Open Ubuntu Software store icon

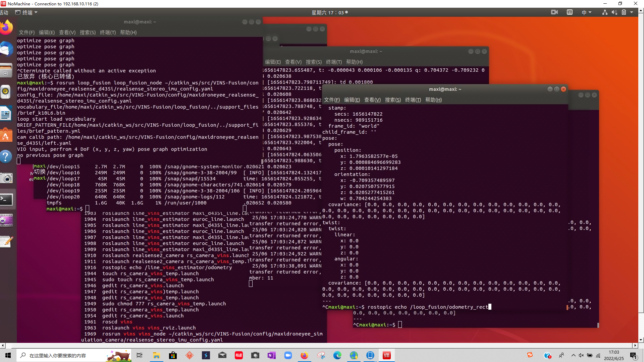[x=6, y=135]
